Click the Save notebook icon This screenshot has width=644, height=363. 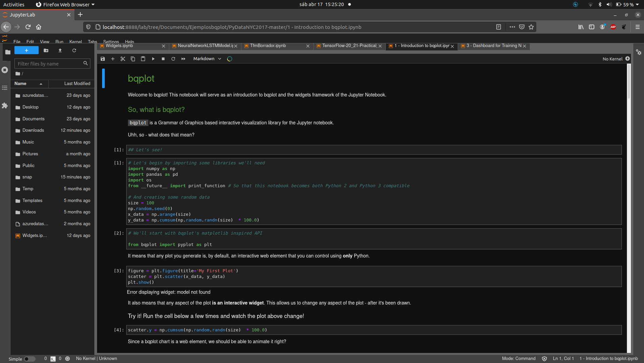103,58
